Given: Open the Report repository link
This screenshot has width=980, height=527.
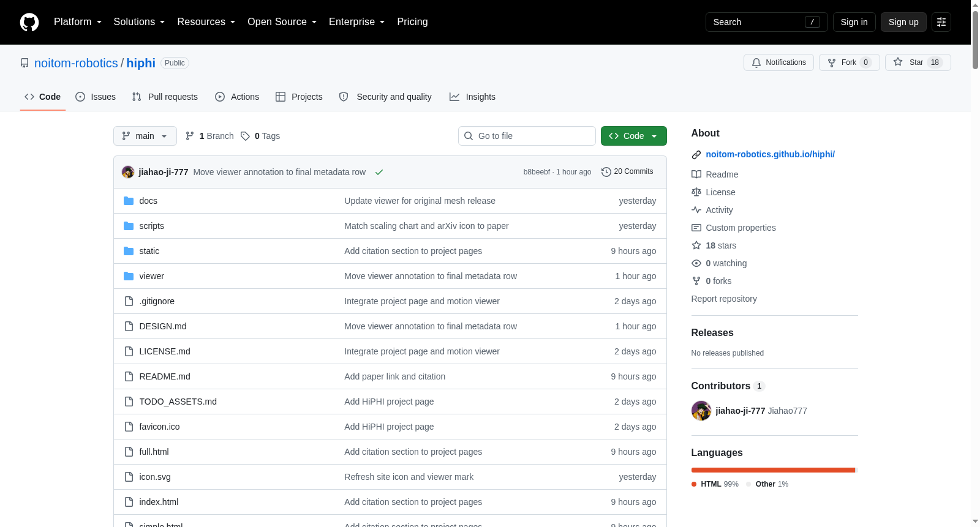Looking at the screenshot, I should tap(724, 299).
